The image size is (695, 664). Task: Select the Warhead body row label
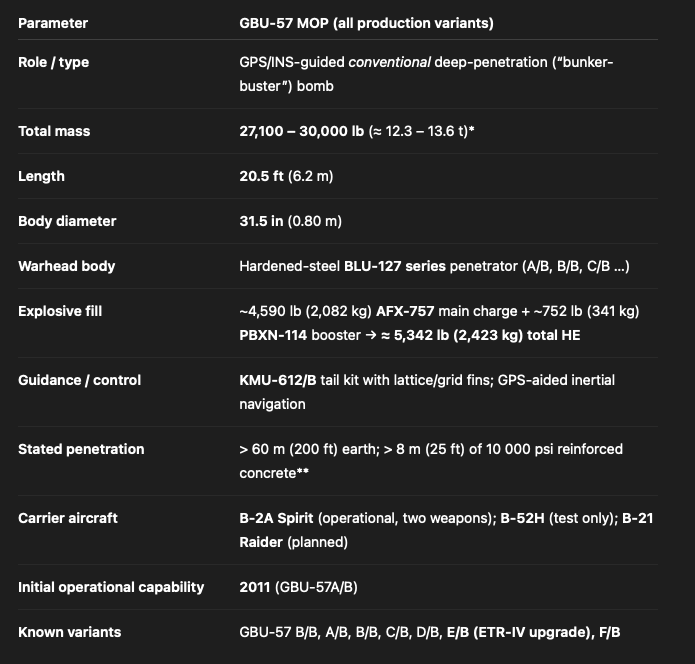67,266
